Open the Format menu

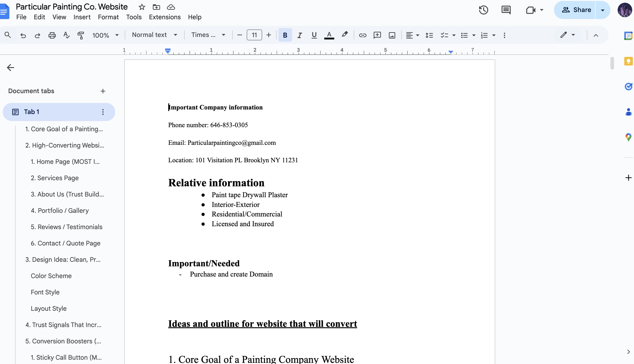point(108,17)
